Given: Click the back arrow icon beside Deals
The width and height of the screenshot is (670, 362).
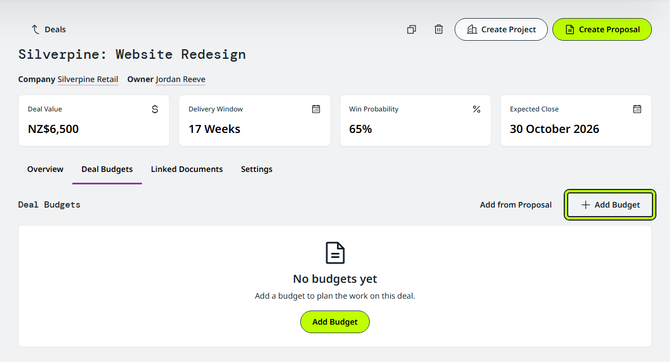Looking at the screenshot, I should (x=35, y=29).
